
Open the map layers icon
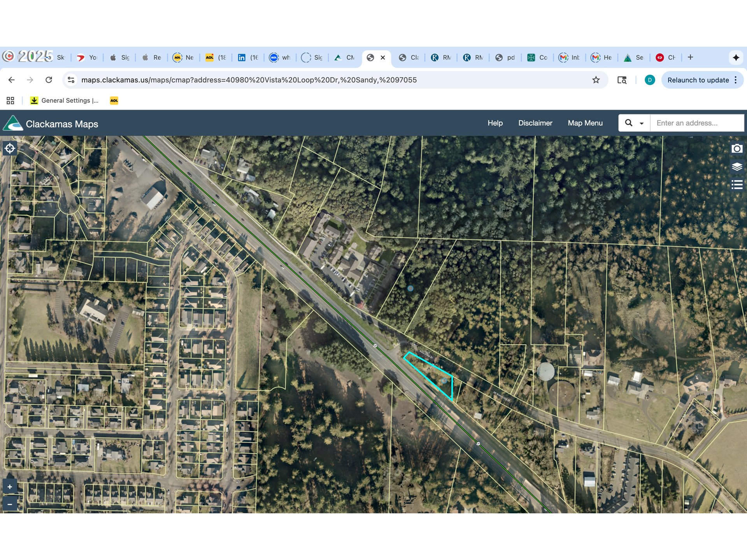pyautogui.click(x=736, y=167)
